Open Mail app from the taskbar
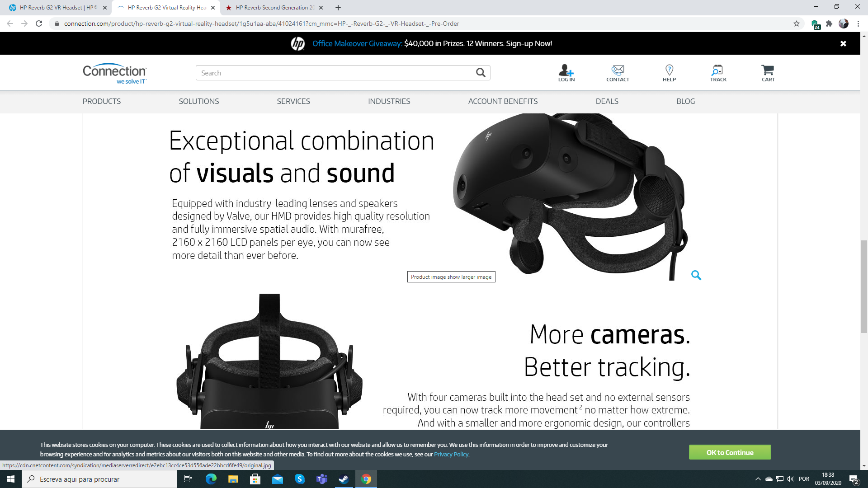868x488 pixels. tap(278, 479)
